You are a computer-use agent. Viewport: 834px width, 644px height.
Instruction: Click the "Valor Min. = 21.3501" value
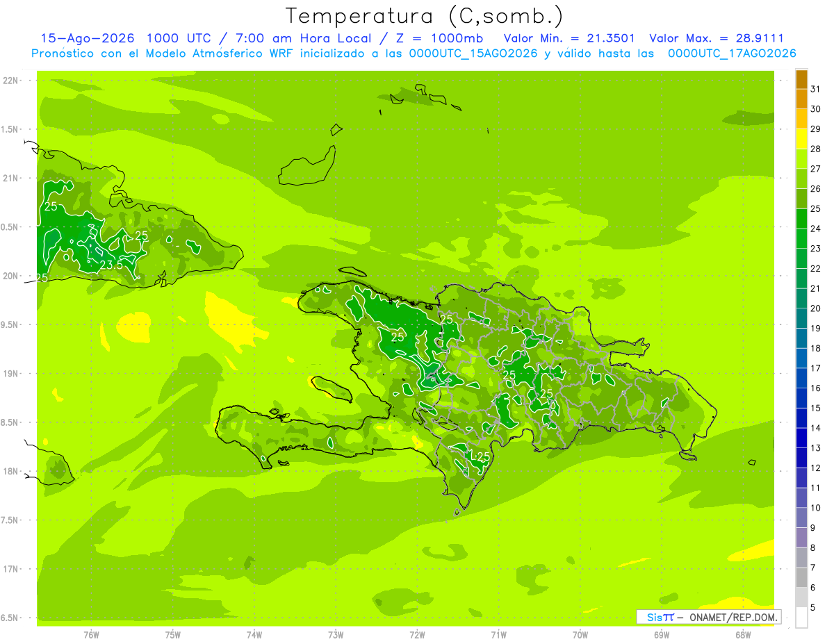pyautogui.click(x=569, y=38)
